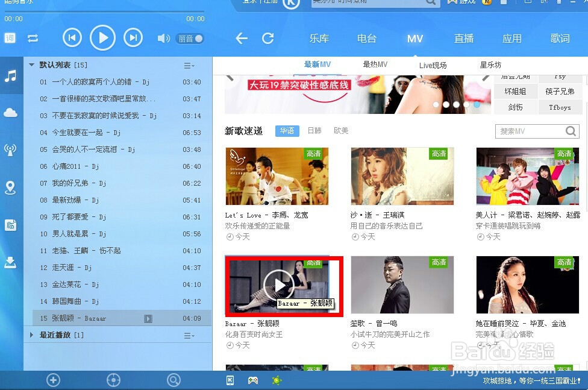The image size is (588, 390).
Task: Click the MV icon on song 15 row
Action: pos(148,319)
